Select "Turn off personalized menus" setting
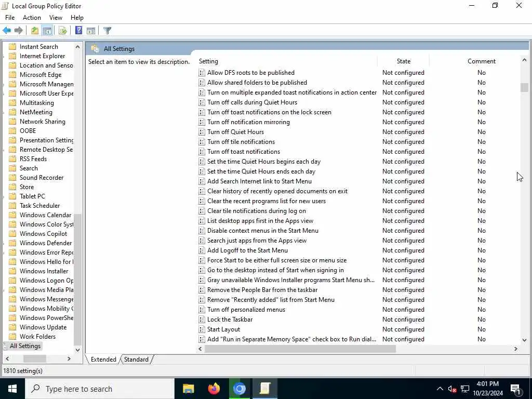Image resolution: width=532 pixels, height=399 pixels. pyautogui.click(x=246, y=310)
